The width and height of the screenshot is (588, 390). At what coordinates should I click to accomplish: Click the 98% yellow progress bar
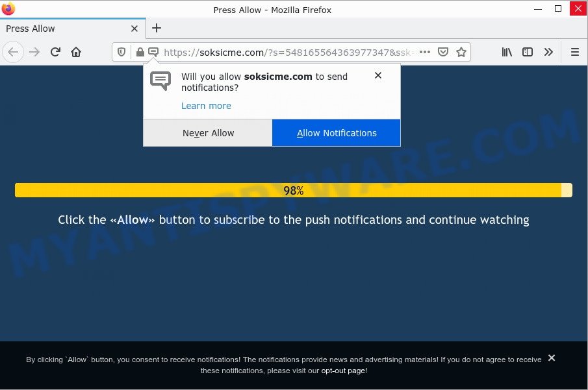[x=294, y=190]
